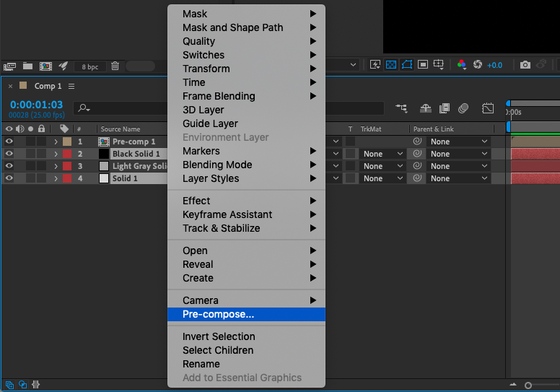560x392 pixels.
Task: Click the 8 bpc color depth button
Action: pos(90,66)
